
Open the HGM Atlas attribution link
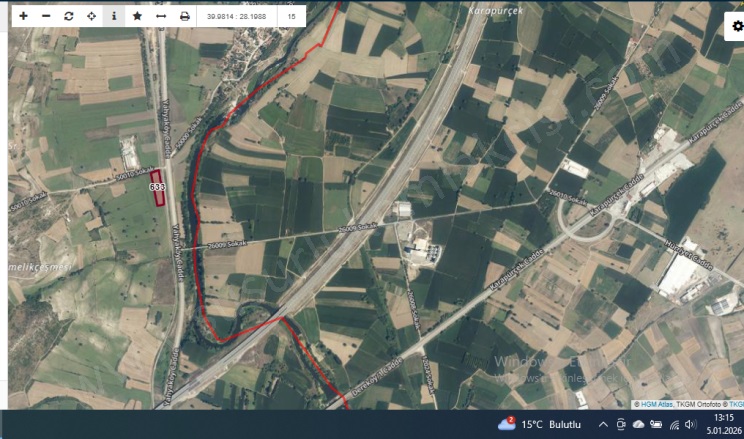[657, 404]
